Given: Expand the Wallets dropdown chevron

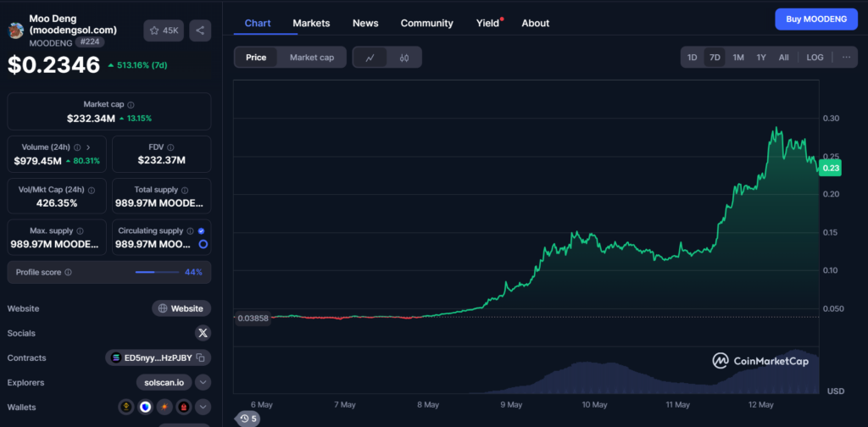Looking at the screenshot, I should (x=203, y=407).
